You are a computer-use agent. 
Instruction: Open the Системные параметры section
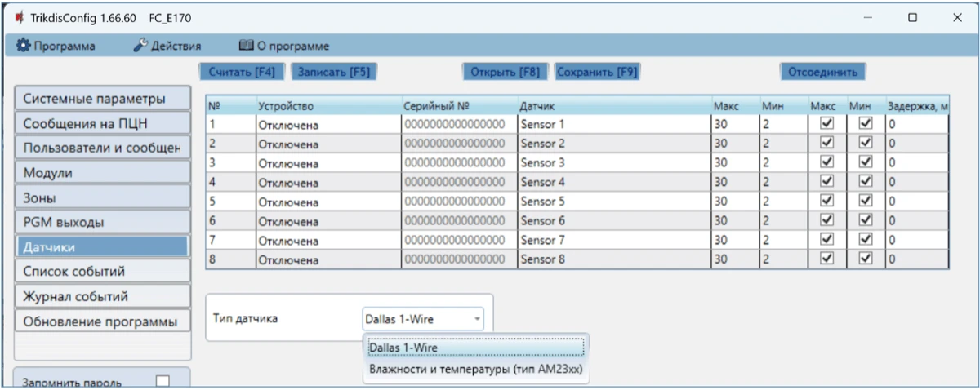pyautogui.click(x=102, y=99)
